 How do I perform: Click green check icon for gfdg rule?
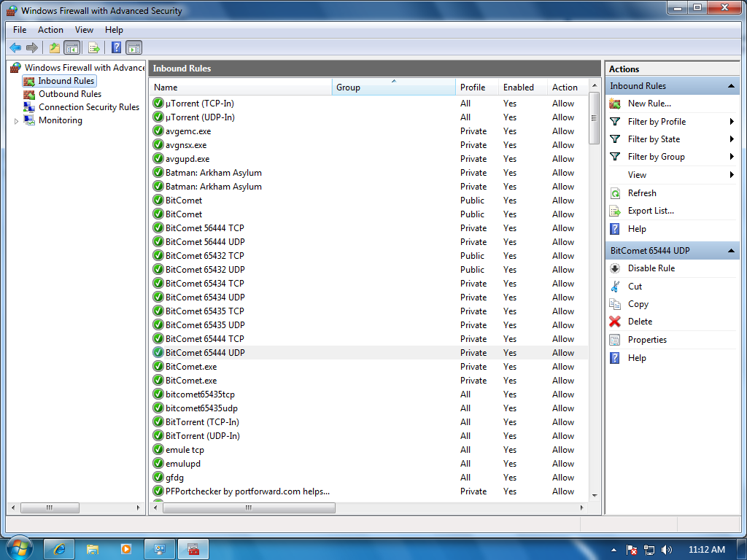(x=158, y=477)
